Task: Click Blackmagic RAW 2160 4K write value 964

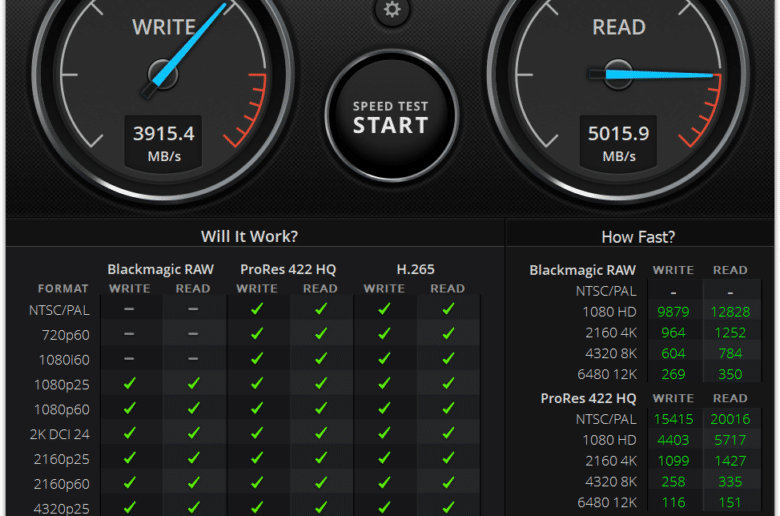Action: 673,333
